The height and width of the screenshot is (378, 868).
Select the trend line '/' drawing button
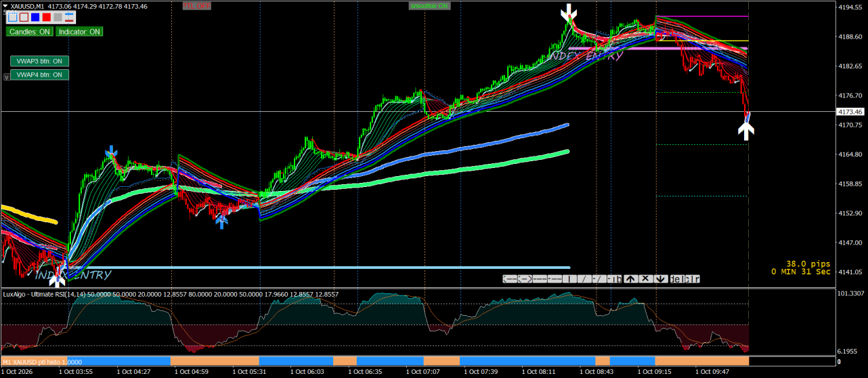[584, 279]
